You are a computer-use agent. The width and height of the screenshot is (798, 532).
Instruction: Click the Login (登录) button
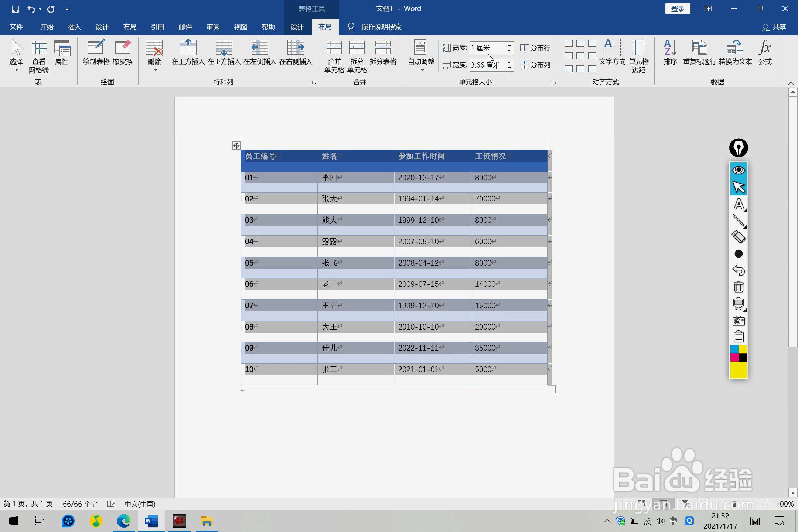pyautogui.click(x=678, y=9)
